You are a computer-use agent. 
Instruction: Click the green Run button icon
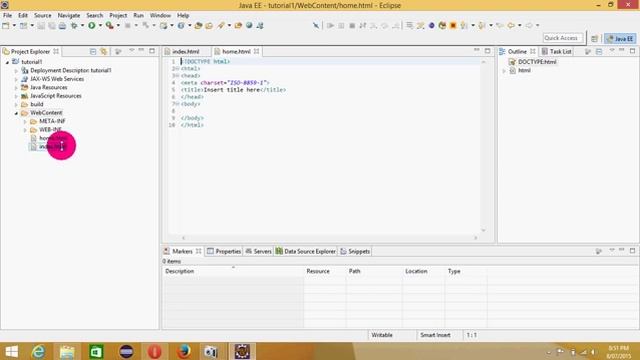(x=92, y=26)
